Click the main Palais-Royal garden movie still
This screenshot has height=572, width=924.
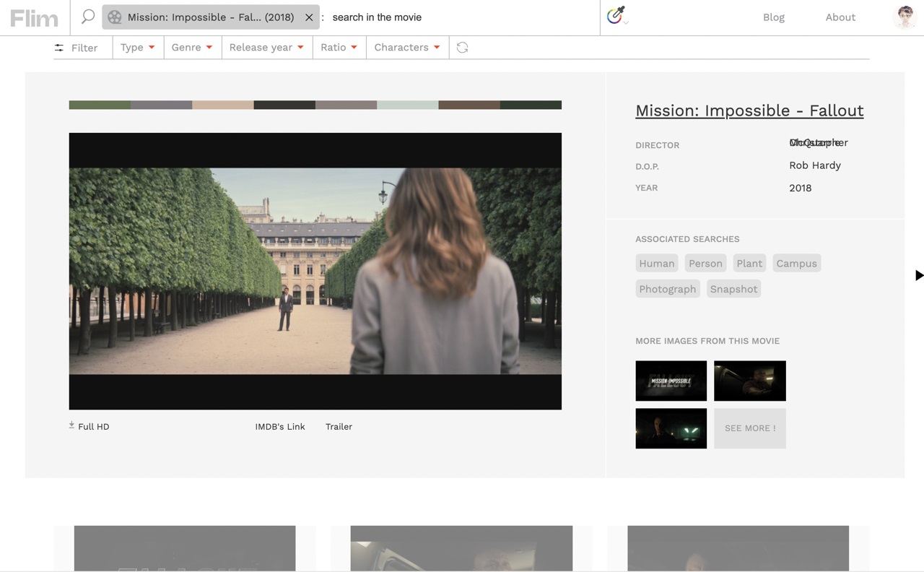click(315, 271)
